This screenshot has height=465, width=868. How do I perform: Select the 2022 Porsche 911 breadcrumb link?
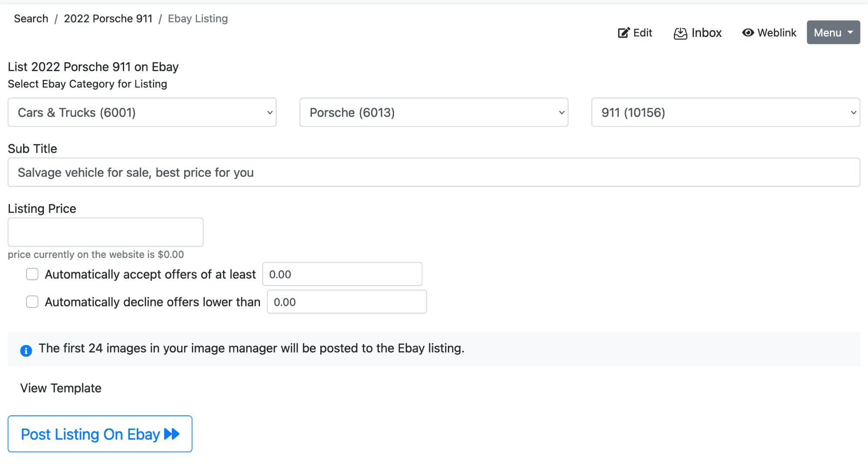click(x=108, y=18)
